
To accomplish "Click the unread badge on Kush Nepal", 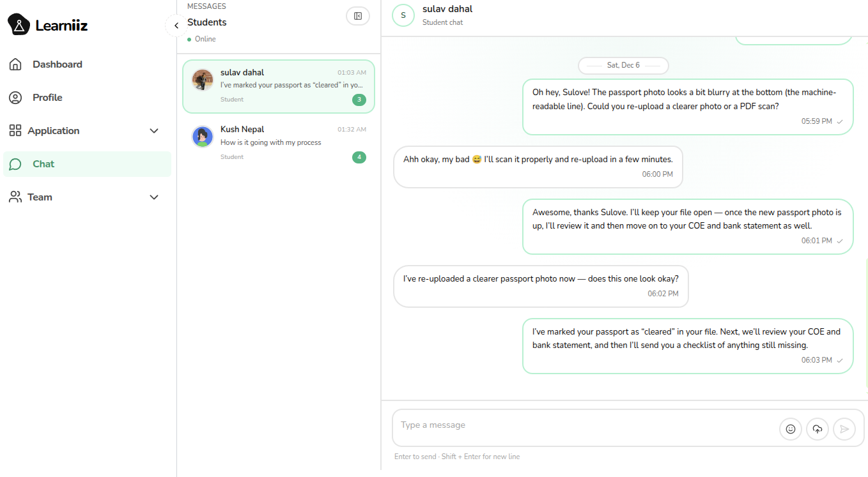I will tap(359, 157).
